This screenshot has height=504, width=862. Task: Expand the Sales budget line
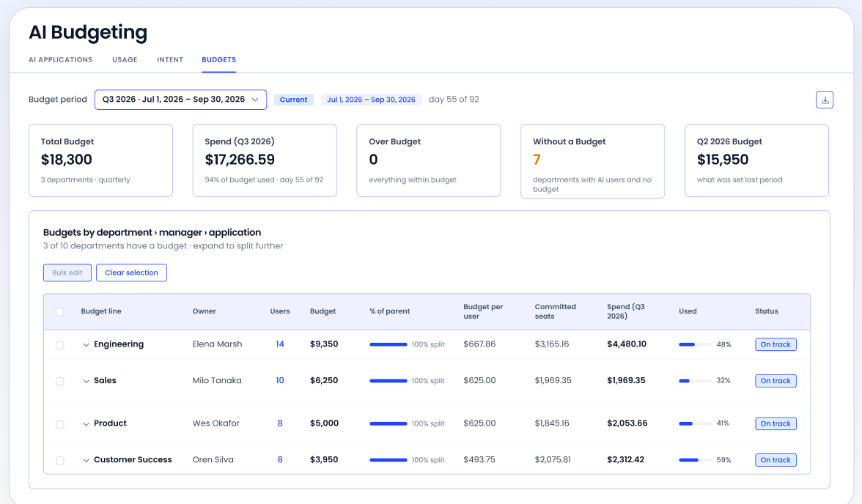[86, 381]
